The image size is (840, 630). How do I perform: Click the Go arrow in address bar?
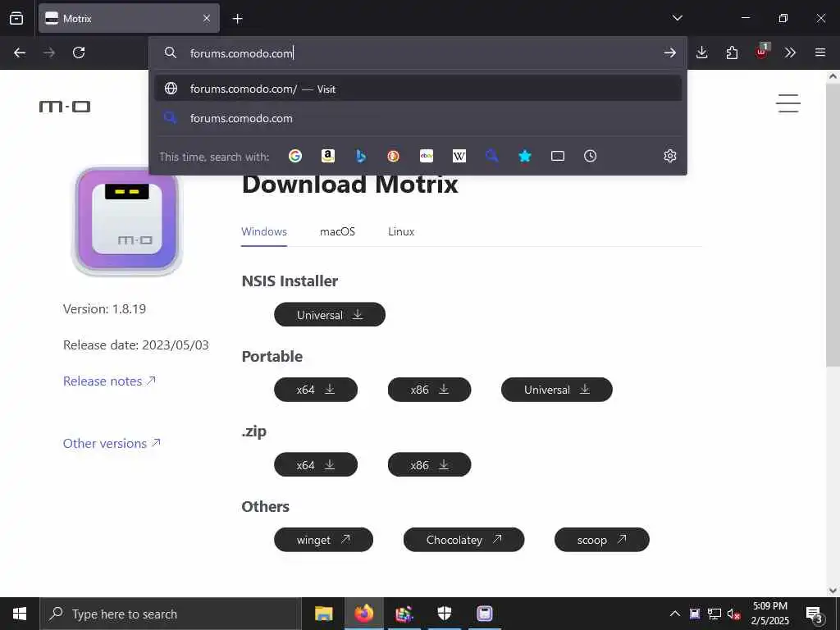669,52
